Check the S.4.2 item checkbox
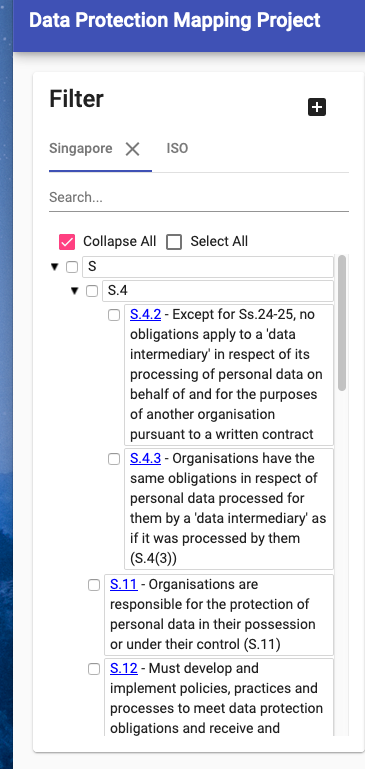Image resolution: width=365 pixels, height=769 pixels. [114, 315]
